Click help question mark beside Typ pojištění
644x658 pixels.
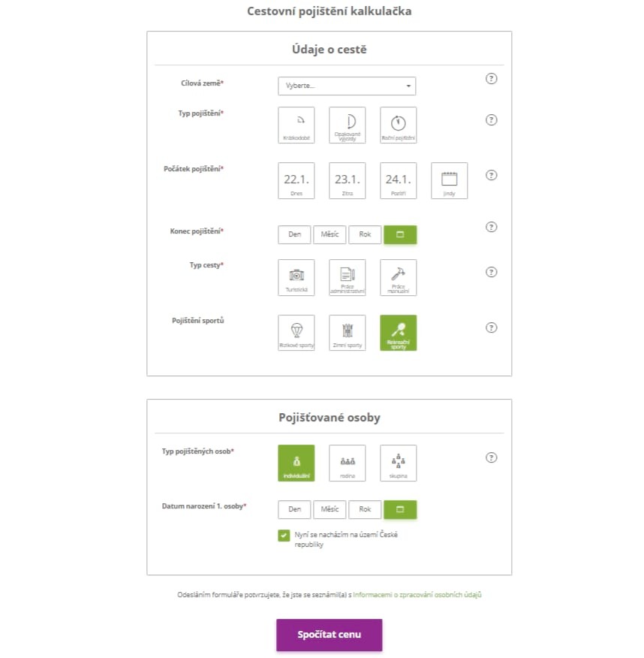[491, 120]
